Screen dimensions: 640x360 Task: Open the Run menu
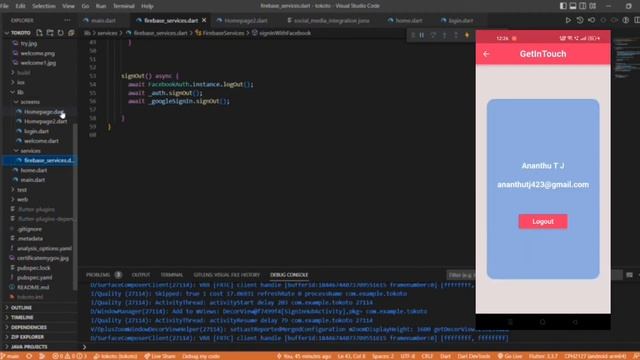[101, 6]
